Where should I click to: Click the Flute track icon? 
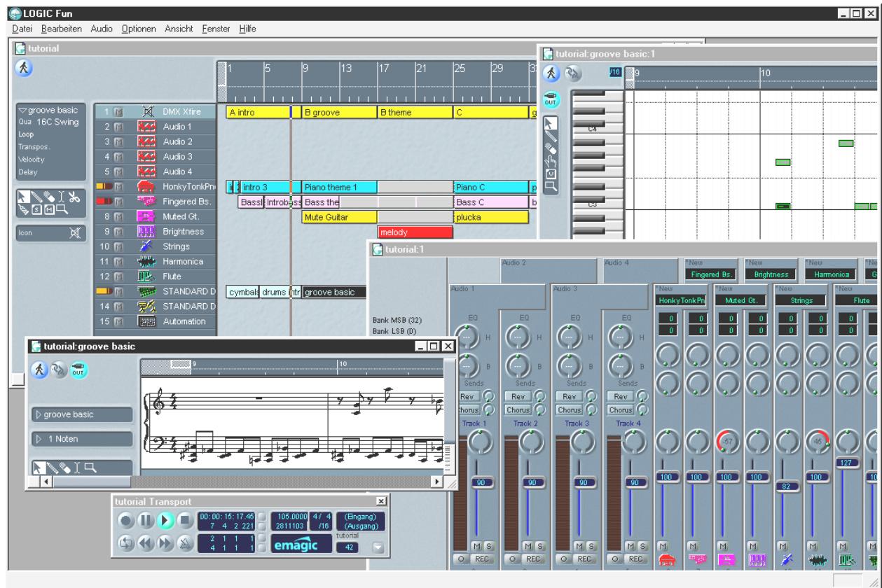point(148,276)
